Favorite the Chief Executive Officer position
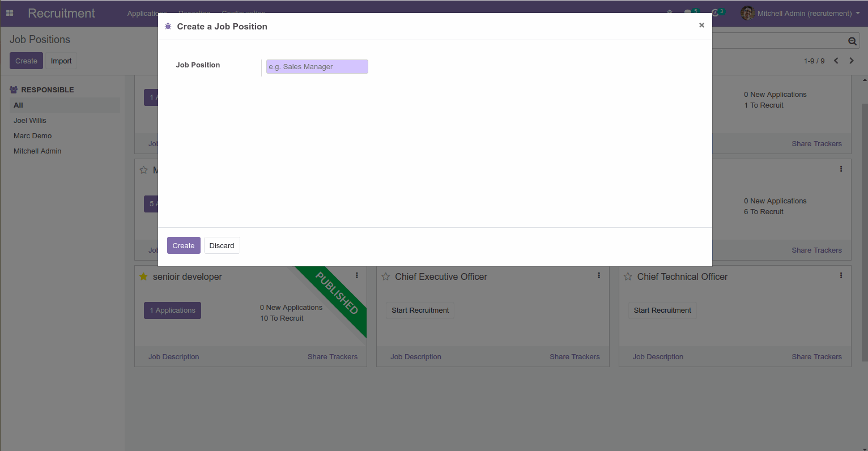This screenshot has height=451, width=868. pyautogui.click(x=386, y=276)
